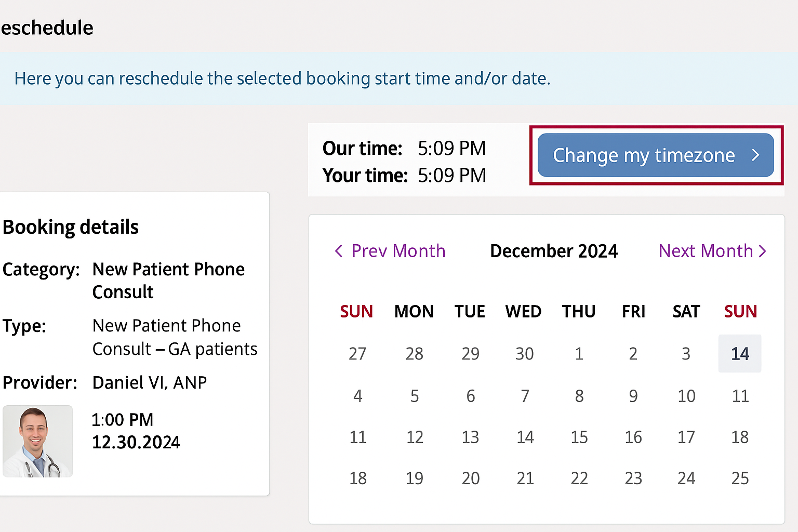The width and height of the screenshot is (798, 532).
Task: Select date 30 in first calendar row
Action: (524, 354)
